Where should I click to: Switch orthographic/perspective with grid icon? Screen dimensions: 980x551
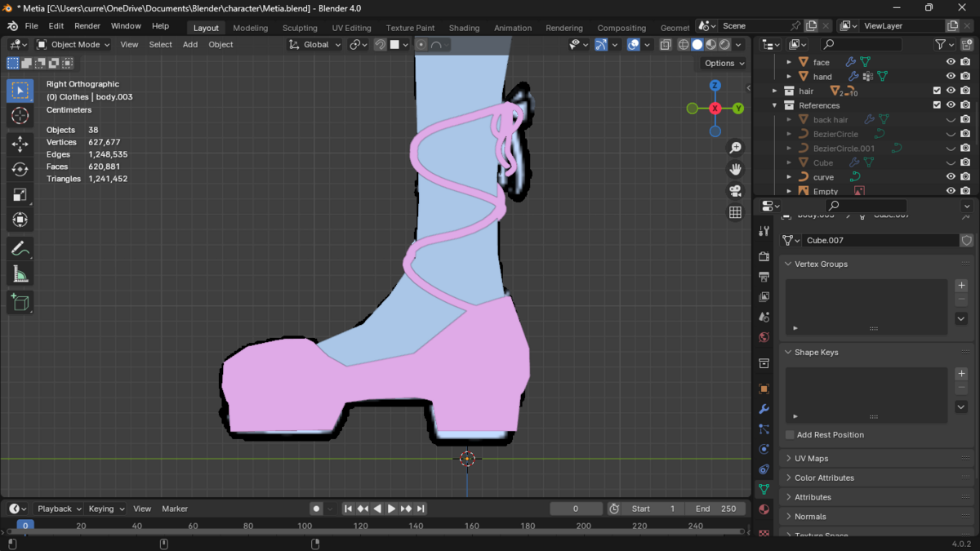click(735, 212)
